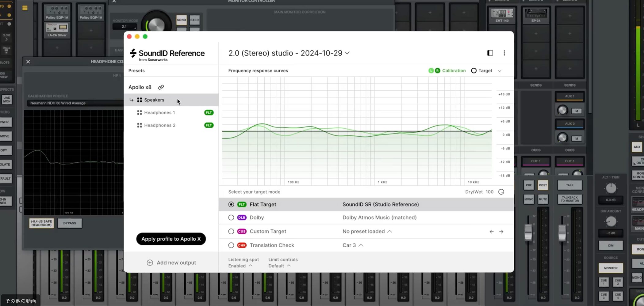Open the studio profile dropdown in title
The width and height of the screenshot is (644, 306).
click(x=347, y=53)
